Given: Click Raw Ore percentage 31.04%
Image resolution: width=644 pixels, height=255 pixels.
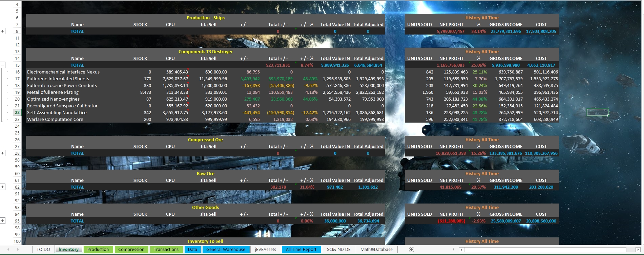Looking at the screenshot, I should (307, 187).
